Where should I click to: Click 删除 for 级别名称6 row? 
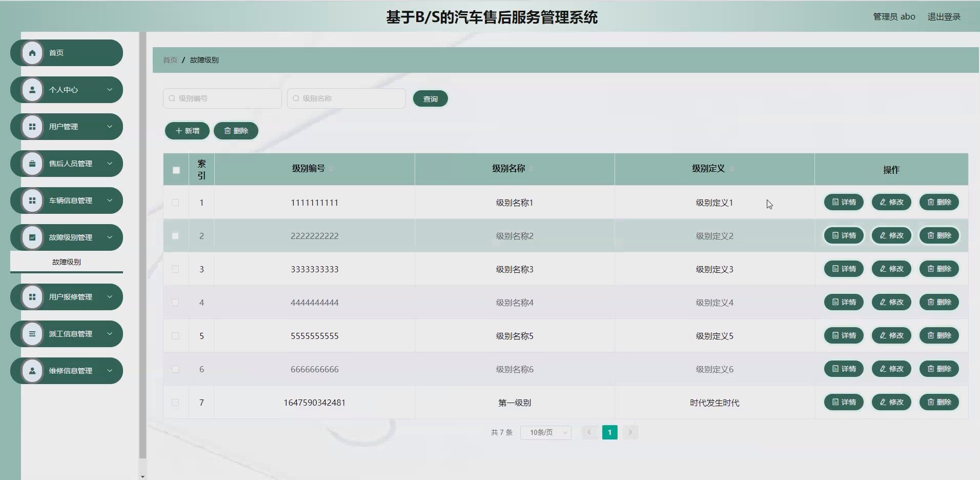coord(939,369)
